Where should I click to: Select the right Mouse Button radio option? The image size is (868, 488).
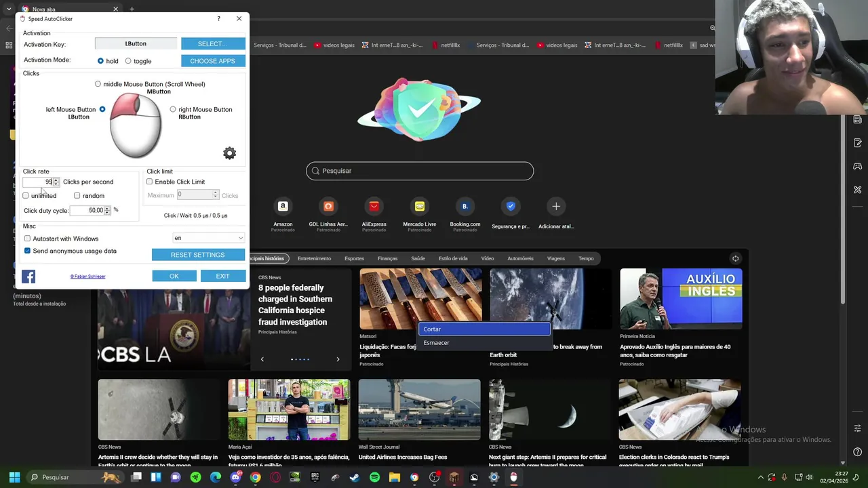click(173, 109)
